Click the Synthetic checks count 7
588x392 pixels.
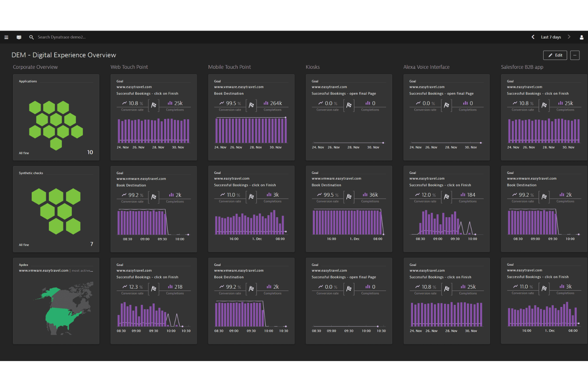[92, 244]
